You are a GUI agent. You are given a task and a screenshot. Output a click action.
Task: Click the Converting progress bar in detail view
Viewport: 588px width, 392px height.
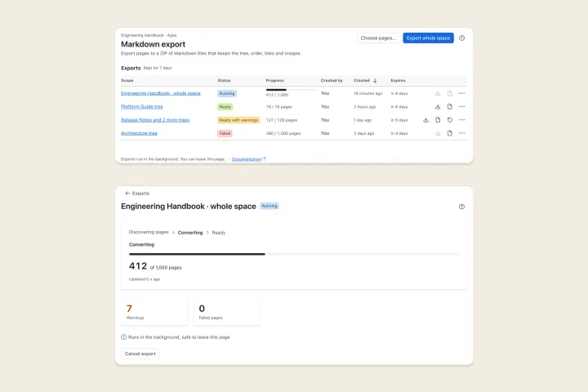pyautogui.click(x=294, y=254)
